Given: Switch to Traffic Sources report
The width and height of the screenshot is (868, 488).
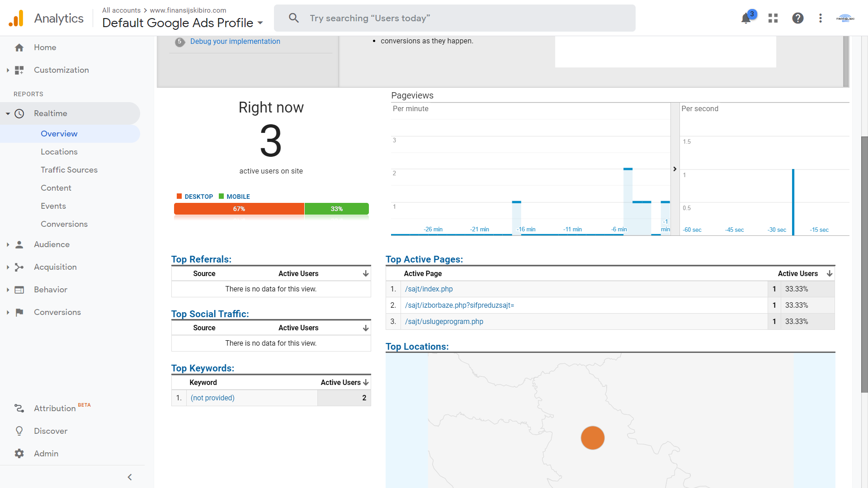Looking at the screenshot, I should (69, 169).
